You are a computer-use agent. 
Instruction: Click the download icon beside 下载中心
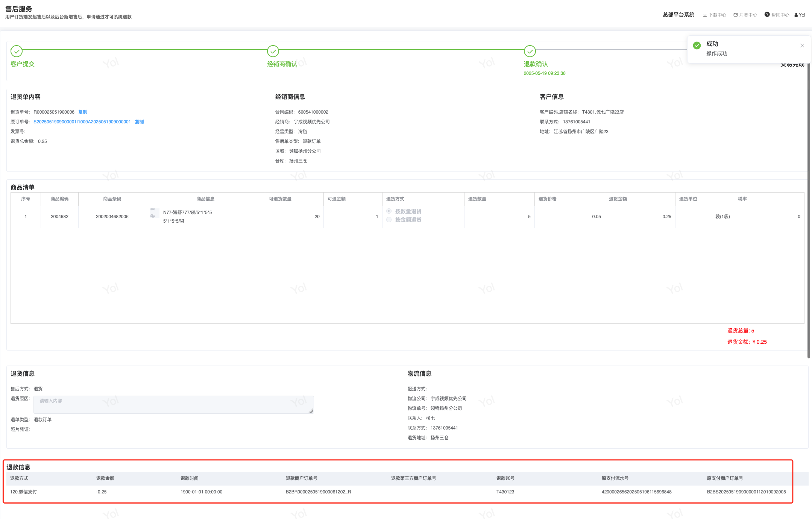tap(705, 15)
